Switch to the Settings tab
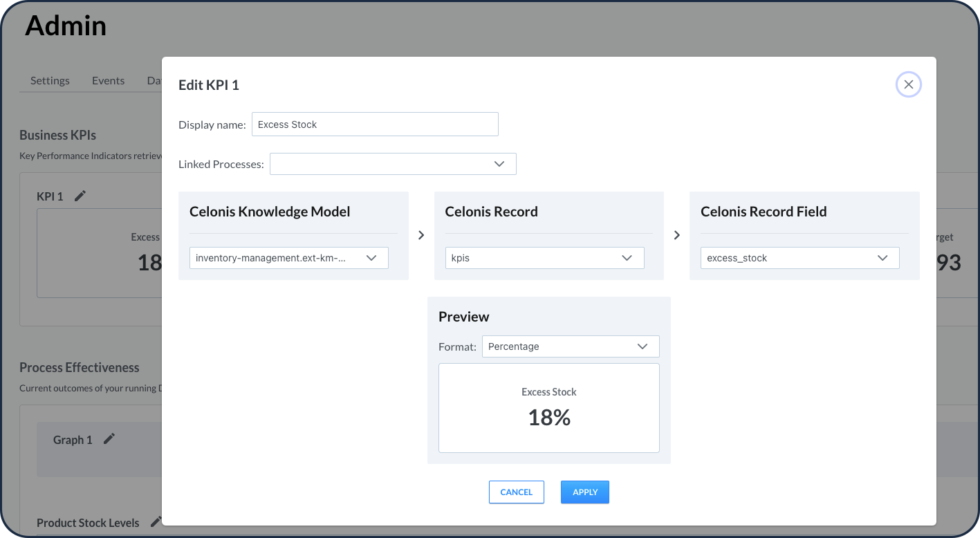The height and width of the screenshot is (538, 980). [50, 80]
